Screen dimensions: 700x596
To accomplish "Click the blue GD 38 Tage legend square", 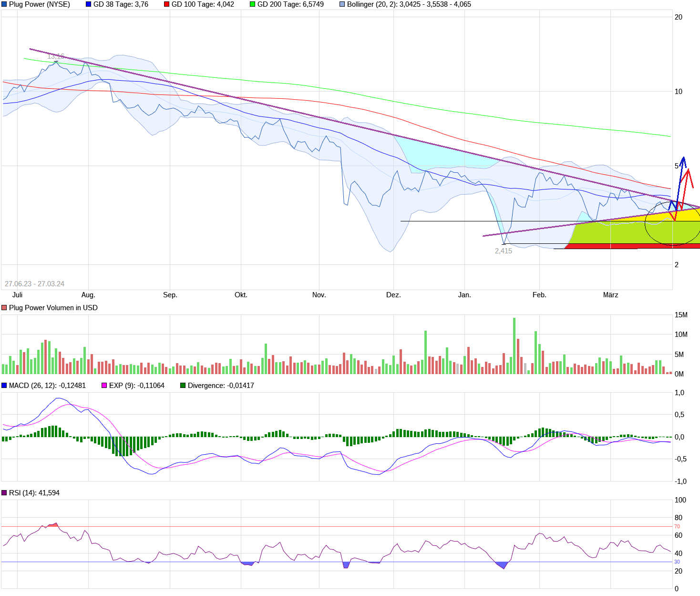I will pos(88,4).
